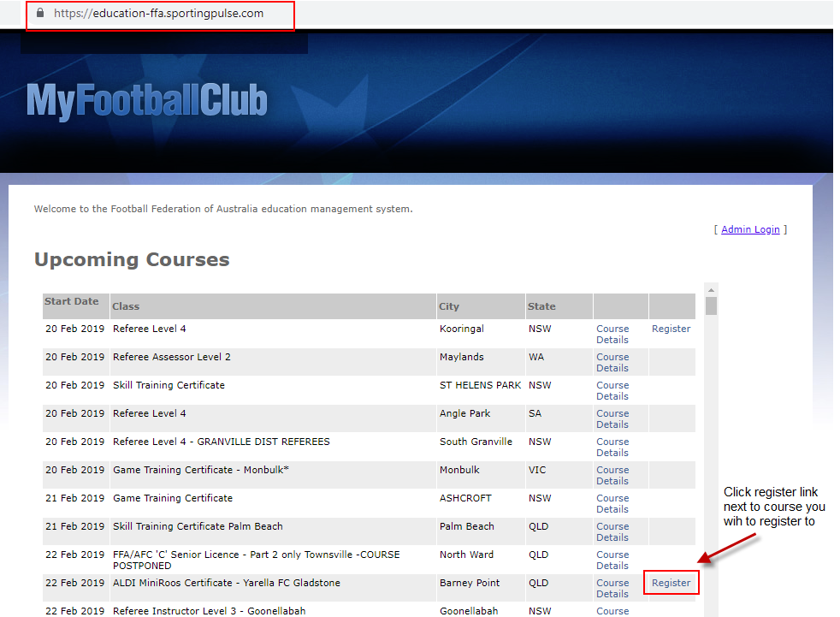
Task: Click 'Skill Training Certificate Palm Beach' text
Action: 198,526
